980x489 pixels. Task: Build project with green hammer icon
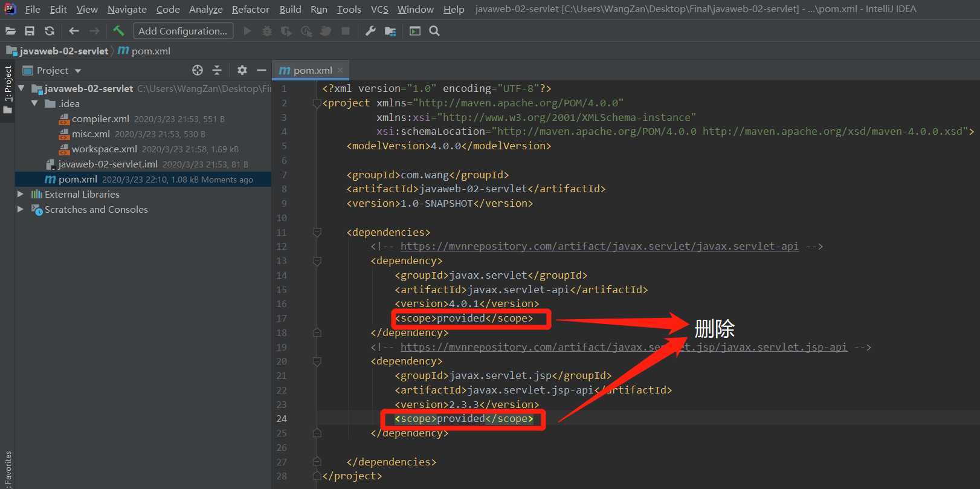point(118,31)
